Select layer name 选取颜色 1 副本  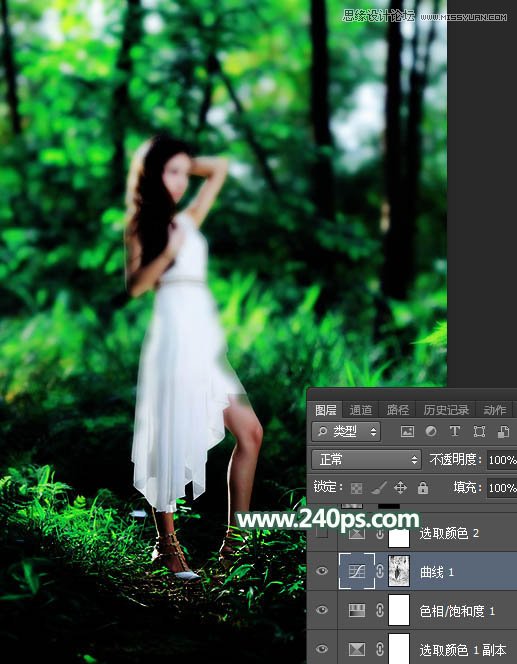pyautogui.click(x=463, y=650)
